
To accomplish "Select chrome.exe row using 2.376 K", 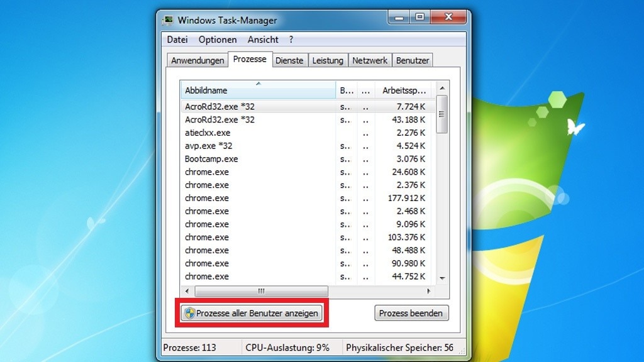I will point(307,185).
